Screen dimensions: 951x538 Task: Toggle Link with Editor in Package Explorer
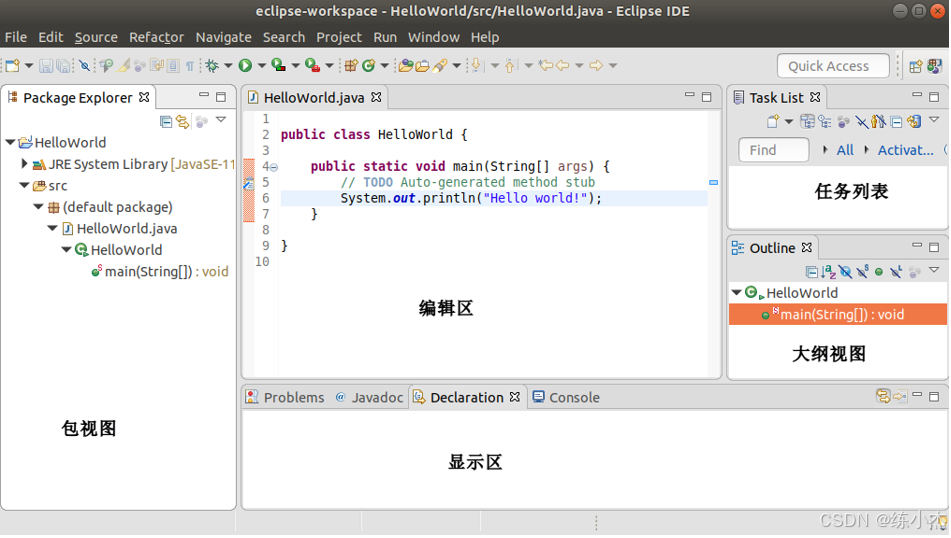(x=183, y=122)
